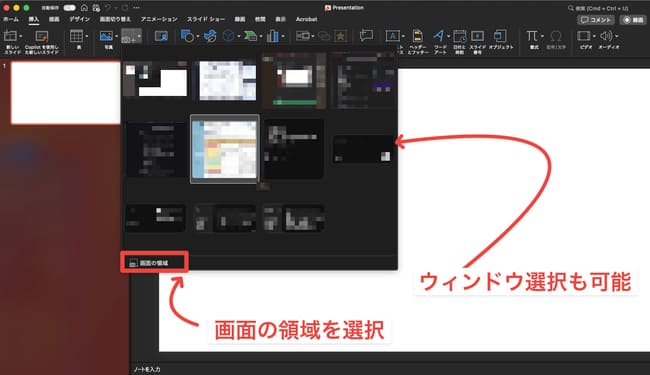Switch to the デザイン tab

point(80,19)
